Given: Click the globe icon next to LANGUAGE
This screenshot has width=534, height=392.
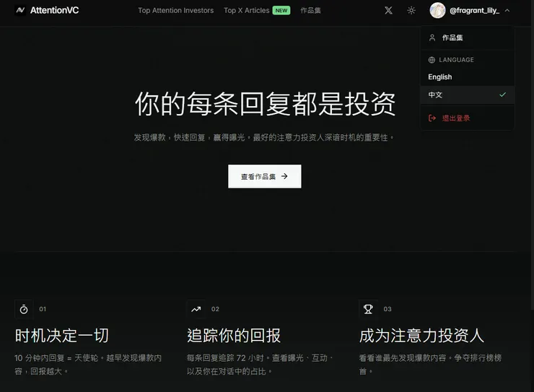Looking at the screenshot, I should 432,60.
